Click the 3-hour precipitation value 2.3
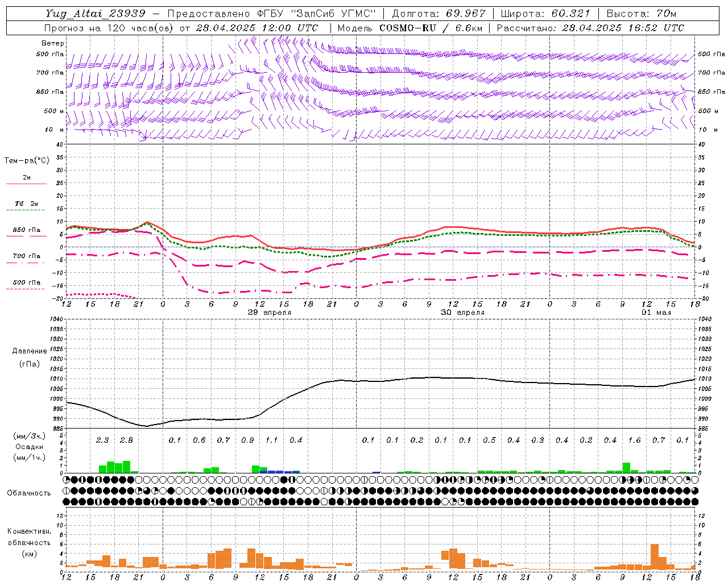Screen dimensions: 728x582 pos(102,440)
